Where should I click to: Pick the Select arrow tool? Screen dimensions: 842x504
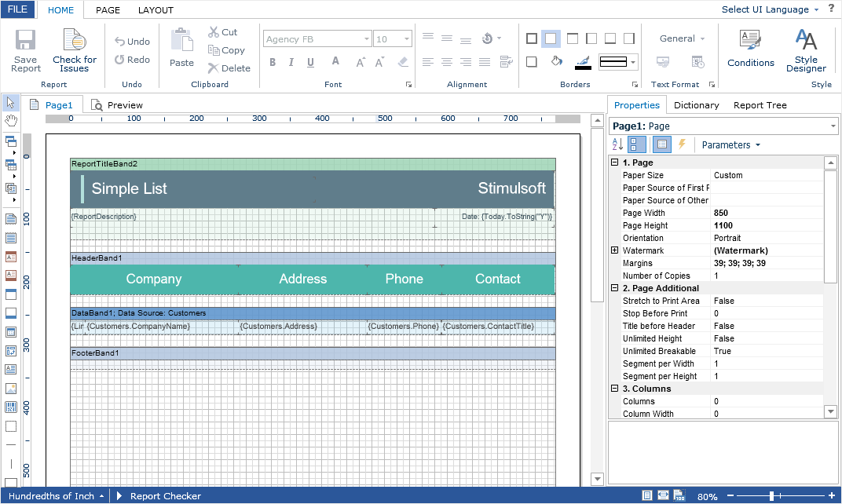pyautogui.click(x=10, y=103)
